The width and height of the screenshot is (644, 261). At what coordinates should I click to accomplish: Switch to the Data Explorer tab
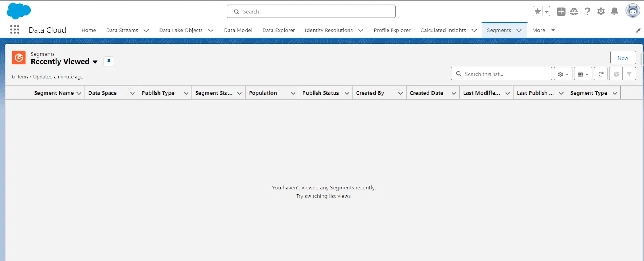[279, 30]
